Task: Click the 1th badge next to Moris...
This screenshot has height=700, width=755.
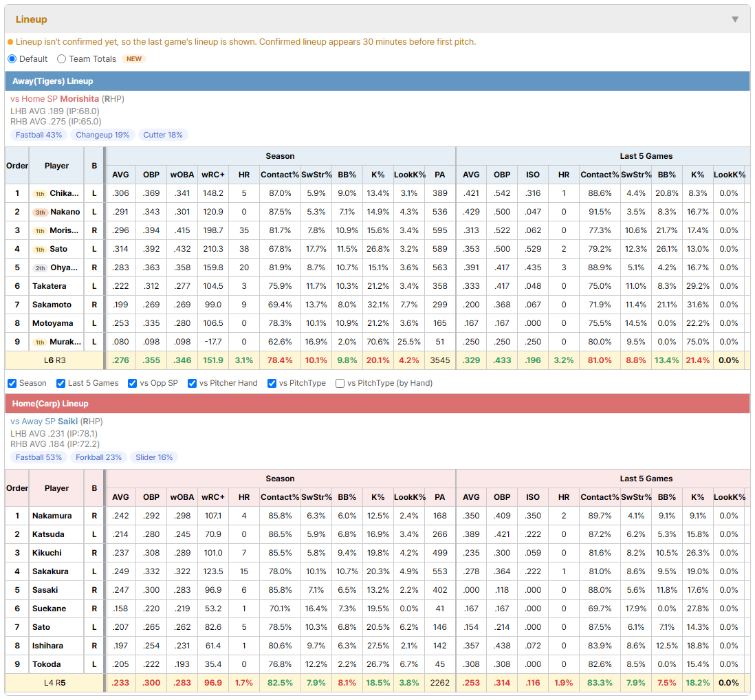Action: point(39,231)
